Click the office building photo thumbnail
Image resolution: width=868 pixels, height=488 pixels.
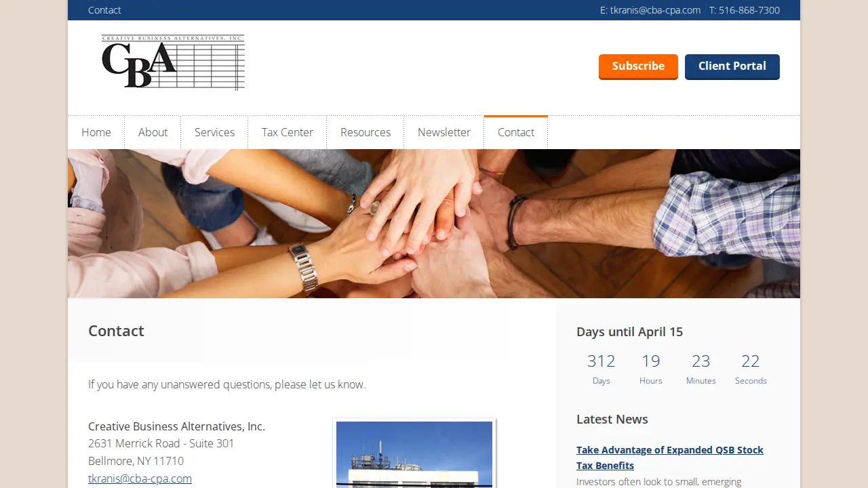tap(414, 453)
